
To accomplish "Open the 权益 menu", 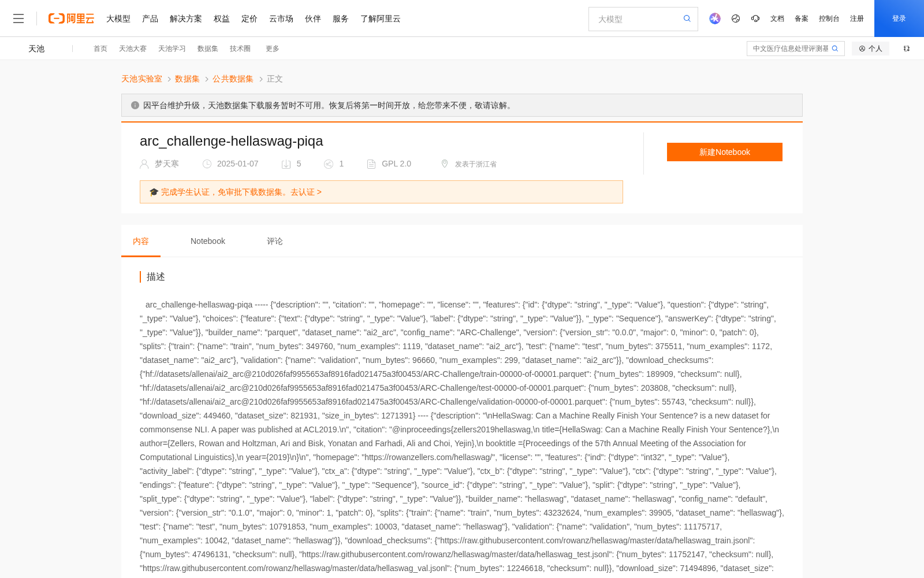I will point(222,18).
